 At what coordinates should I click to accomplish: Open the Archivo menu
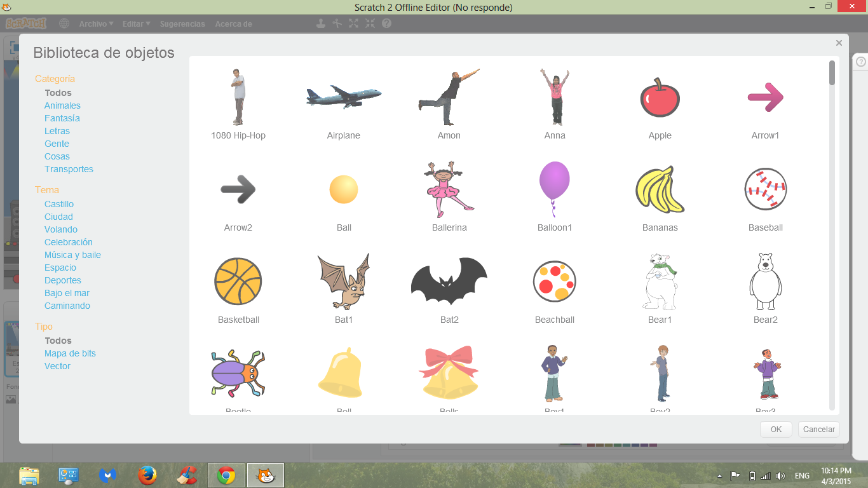[x=95, y=23]
